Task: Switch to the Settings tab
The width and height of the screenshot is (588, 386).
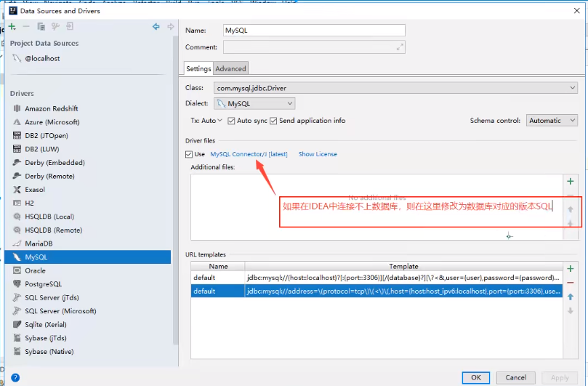Action: (198, 68)
